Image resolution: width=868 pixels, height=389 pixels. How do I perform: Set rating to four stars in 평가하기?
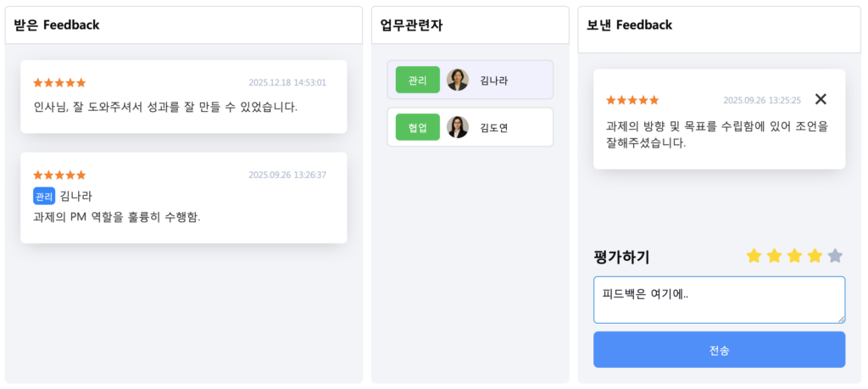[815, 256]
